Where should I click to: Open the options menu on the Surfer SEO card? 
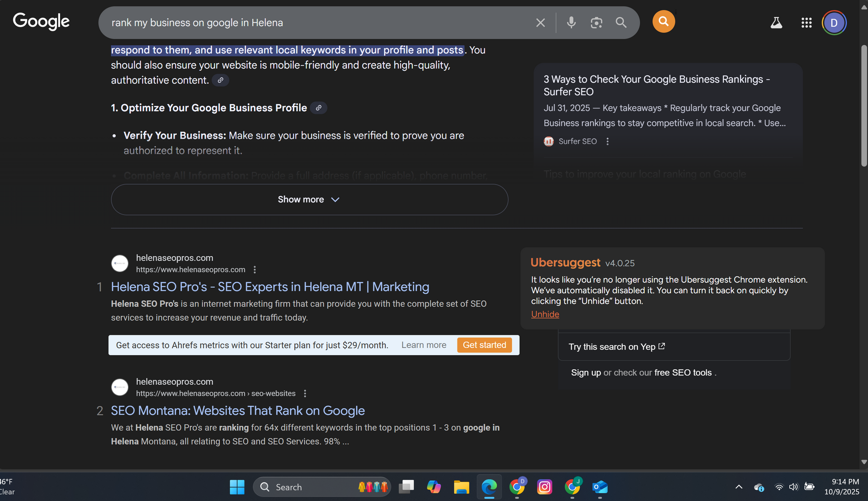pyautogui.click(x=607, y=141)
